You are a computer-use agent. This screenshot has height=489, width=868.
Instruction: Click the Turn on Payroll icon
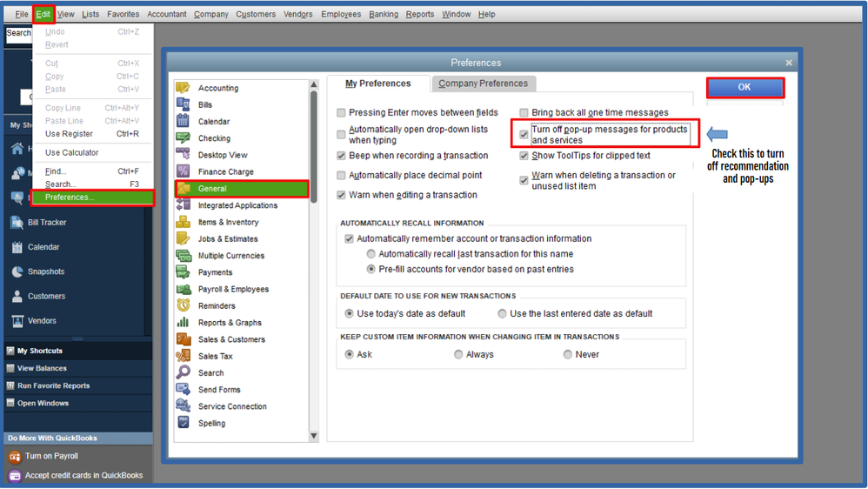point(15,457)
